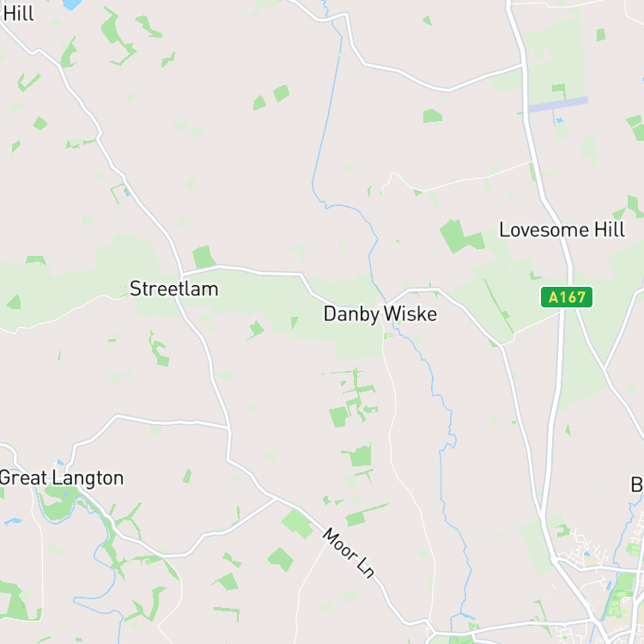644x644 pixels.
Task: Click the road junction above Streetlam label
Action: pos(181,274)
